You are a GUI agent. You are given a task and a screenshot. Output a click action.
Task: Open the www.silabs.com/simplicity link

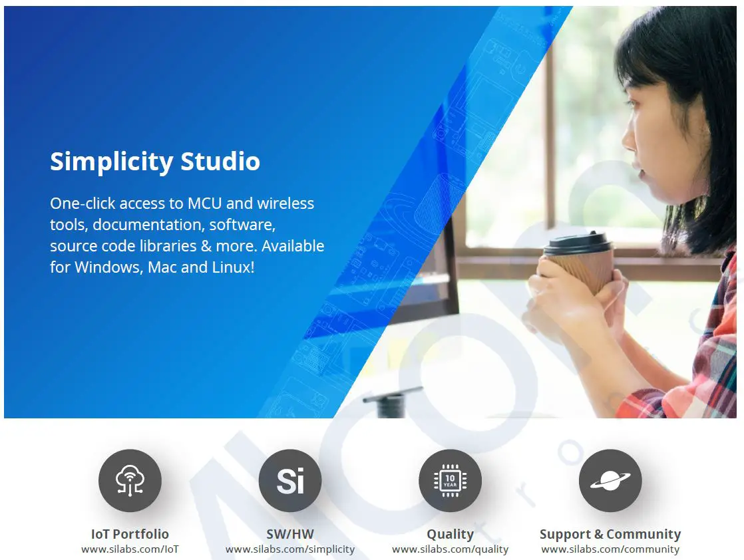290,549
